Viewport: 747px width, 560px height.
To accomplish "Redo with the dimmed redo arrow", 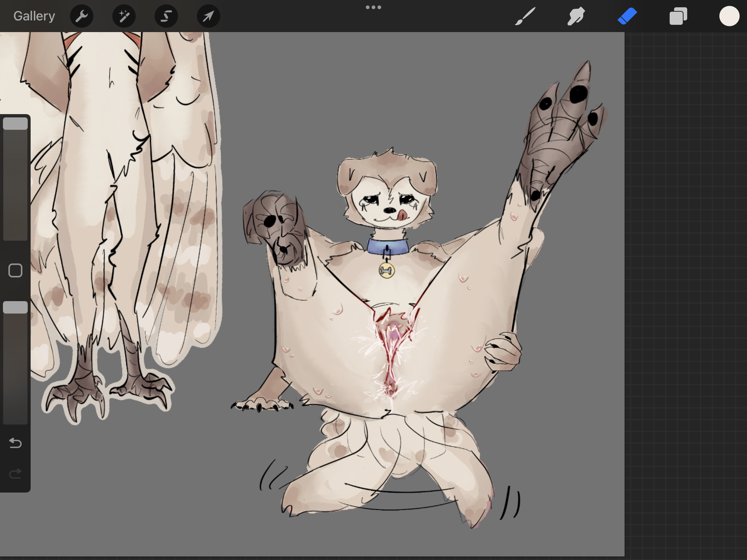I will click(15, 474).
